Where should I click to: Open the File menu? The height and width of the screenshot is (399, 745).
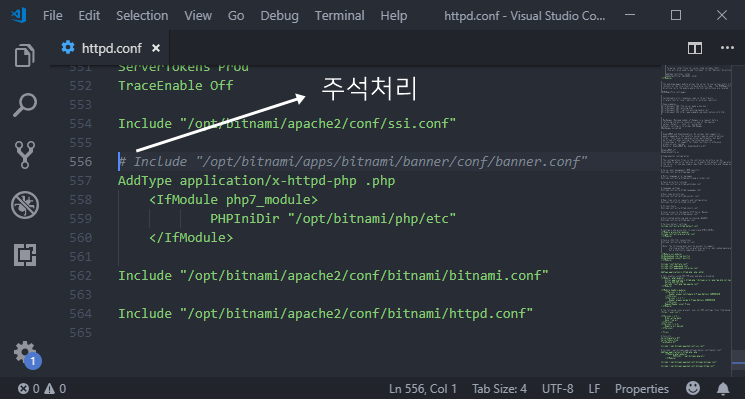click(52, 16)
